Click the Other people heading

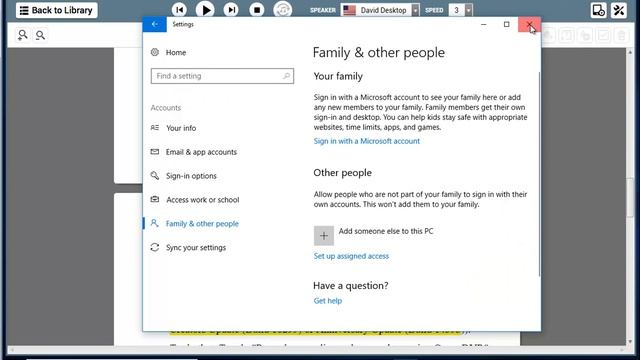point(342,173)
